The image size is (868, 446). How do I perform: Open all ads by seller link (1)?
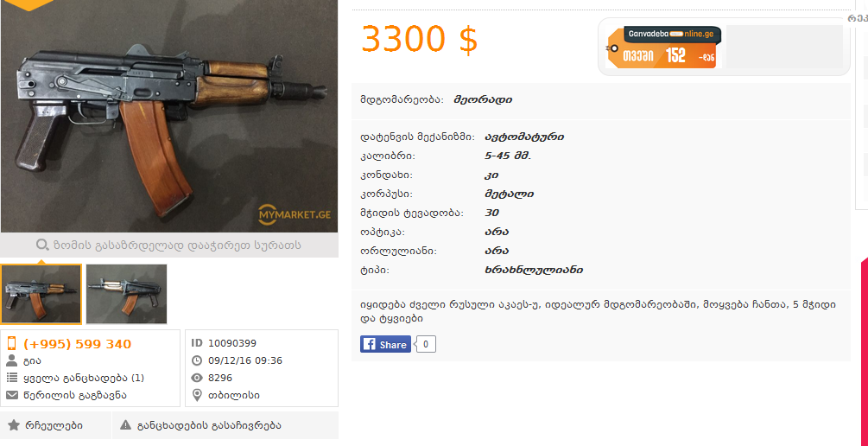pyautogui.click(x=84, y=378)
